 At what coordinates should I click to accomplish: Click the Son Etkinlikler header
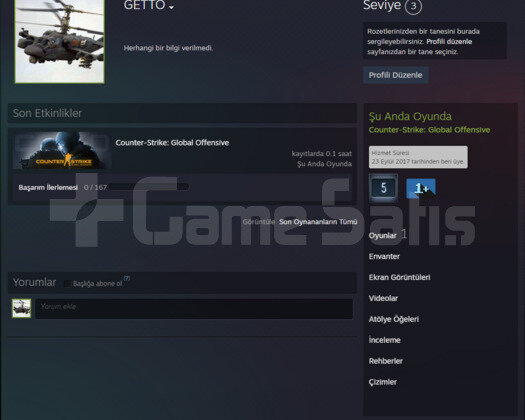click(182, 113)
